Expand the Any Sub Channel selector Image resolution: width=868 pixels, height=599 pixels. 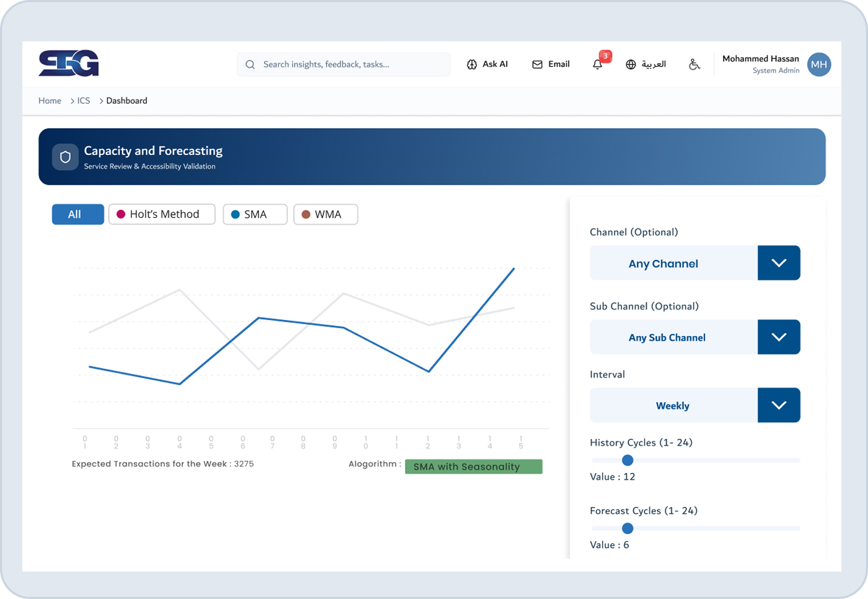coord(778,337)
